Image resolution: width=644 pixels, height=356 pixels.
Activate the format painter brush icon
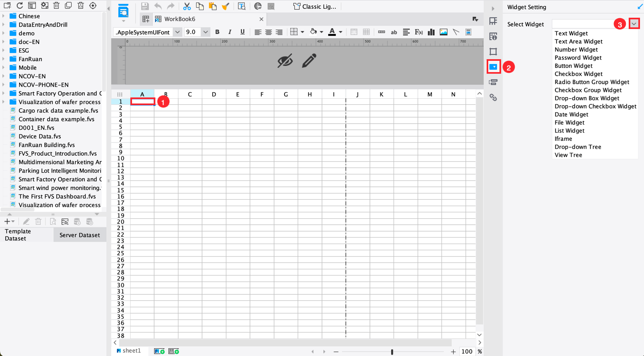225,6
